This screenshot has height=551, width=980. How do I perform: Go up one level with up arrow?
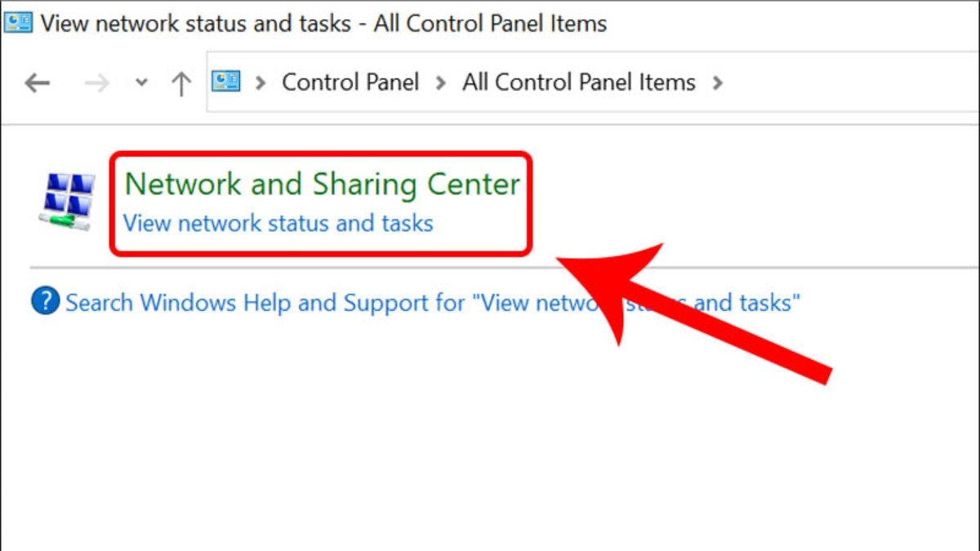click(180, 83)
